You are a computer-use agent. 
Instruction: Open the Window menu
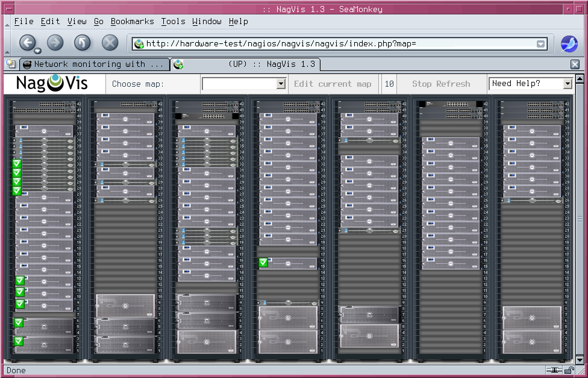click(207, 21)
